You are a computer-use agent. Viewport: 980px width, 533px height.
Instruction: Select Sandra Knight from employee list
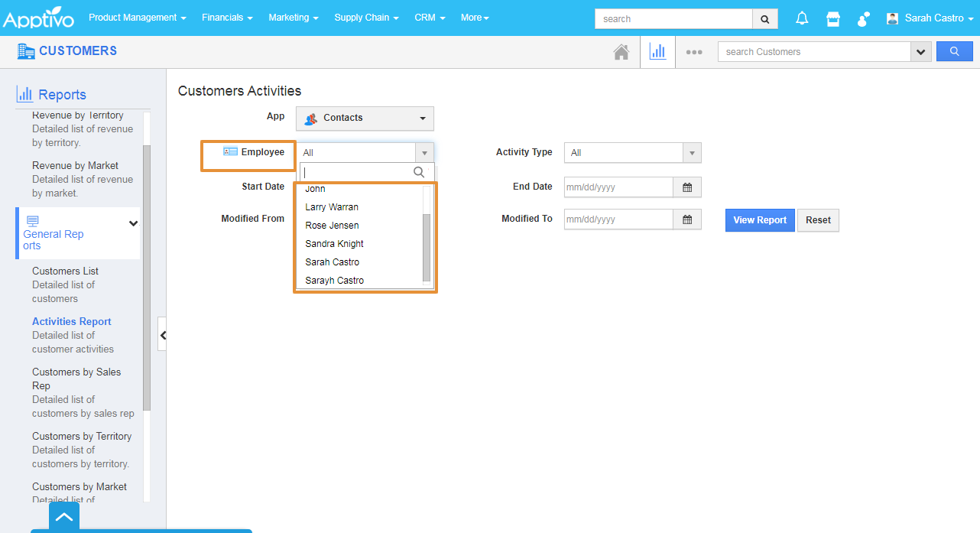tap(334, 244)
